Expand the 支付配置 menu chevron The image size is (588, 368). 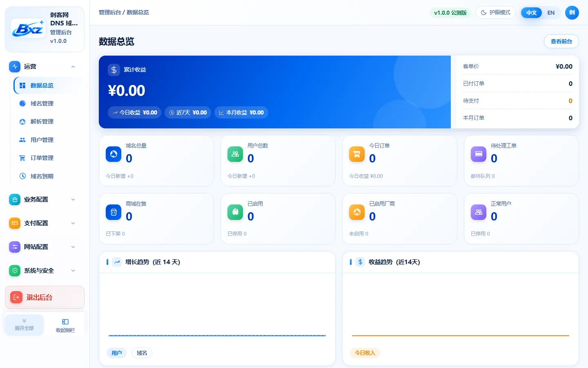pyautogui.click(x=73, y=223)
